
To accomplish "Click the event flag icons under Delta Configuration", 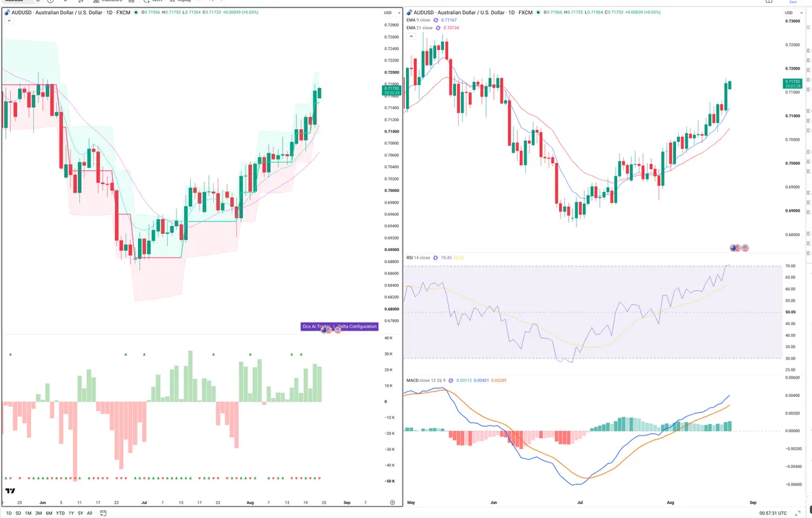I will click(x=332, y=330).
